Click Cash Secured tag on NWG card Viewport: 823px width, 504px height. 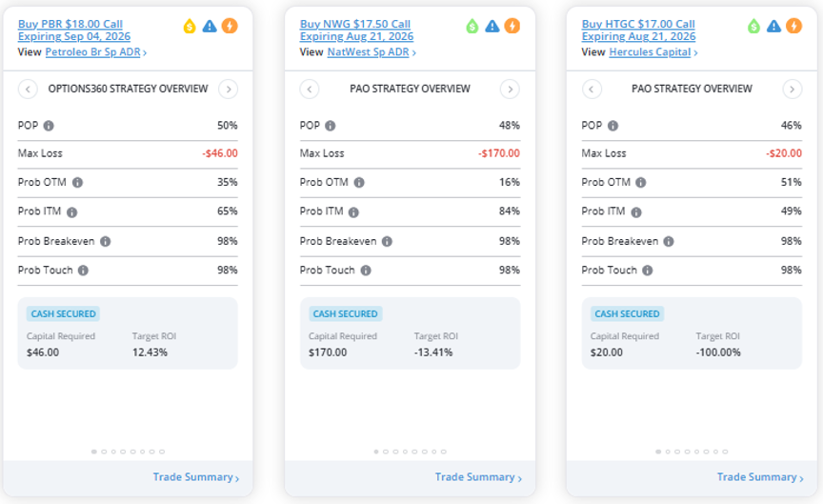[x=346, y=313]
